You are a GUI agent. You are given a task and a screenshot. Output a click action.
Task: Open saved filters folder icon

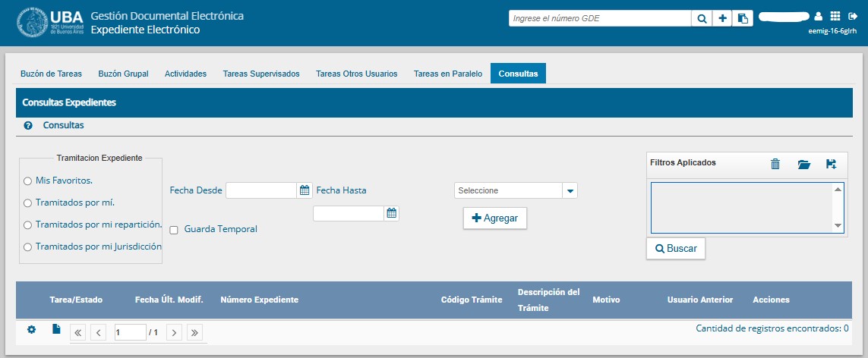[x=804, y=164]
